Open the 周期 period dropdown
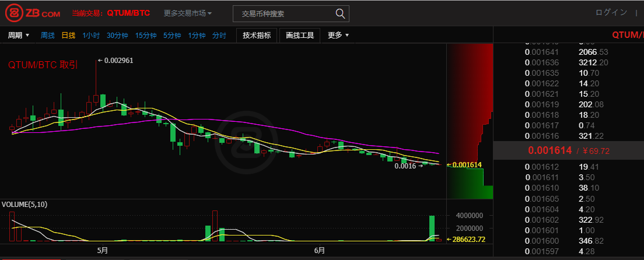The height and width of the screenshot is (260, 644). [x=19, y=36]
